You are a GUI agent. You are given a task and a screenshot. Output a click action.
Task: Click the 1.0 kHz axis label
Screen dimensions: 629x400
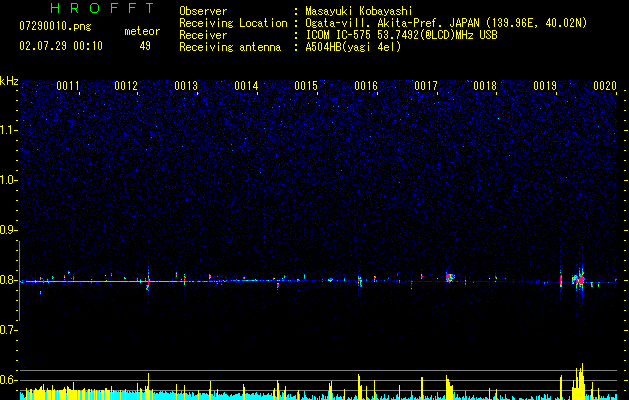(x=8, y=180)
